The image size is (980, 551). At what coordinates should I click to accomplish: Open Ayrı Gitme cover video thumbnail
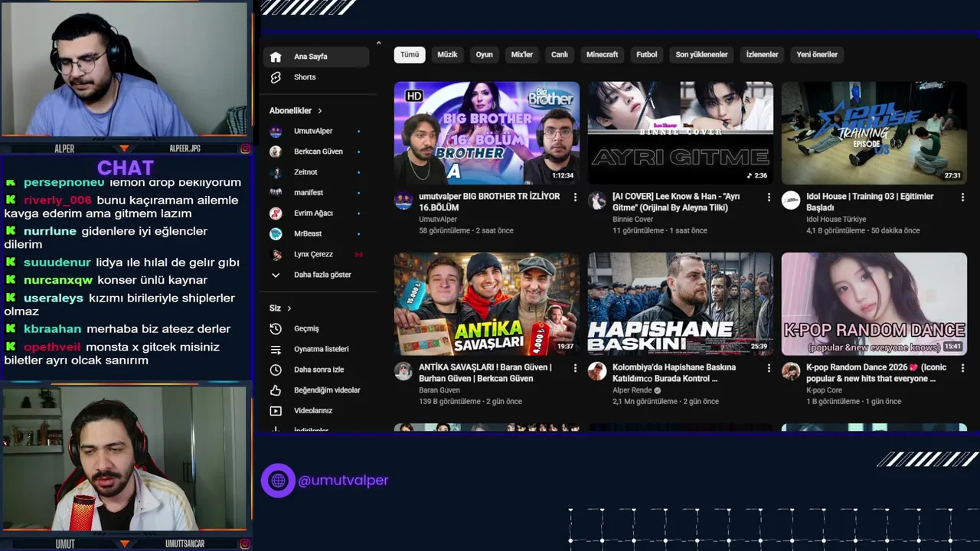click(x=681, y=133)
